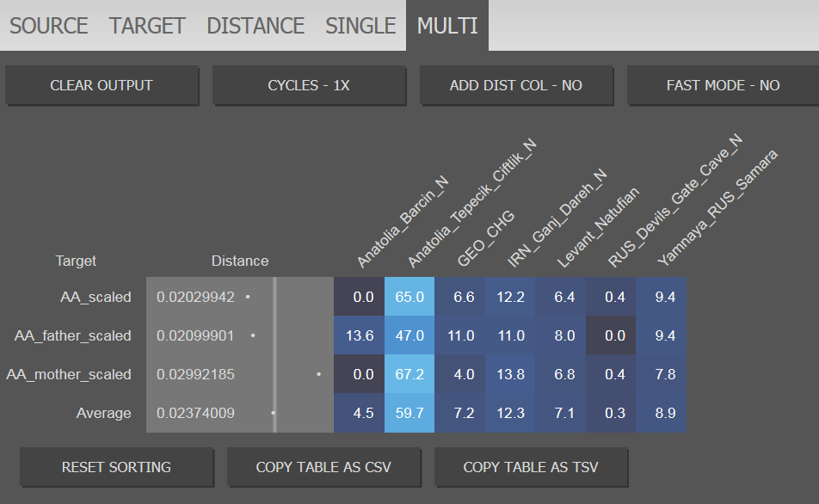
Task: Switch to the SOURCE tab
Action: [48, 26]
